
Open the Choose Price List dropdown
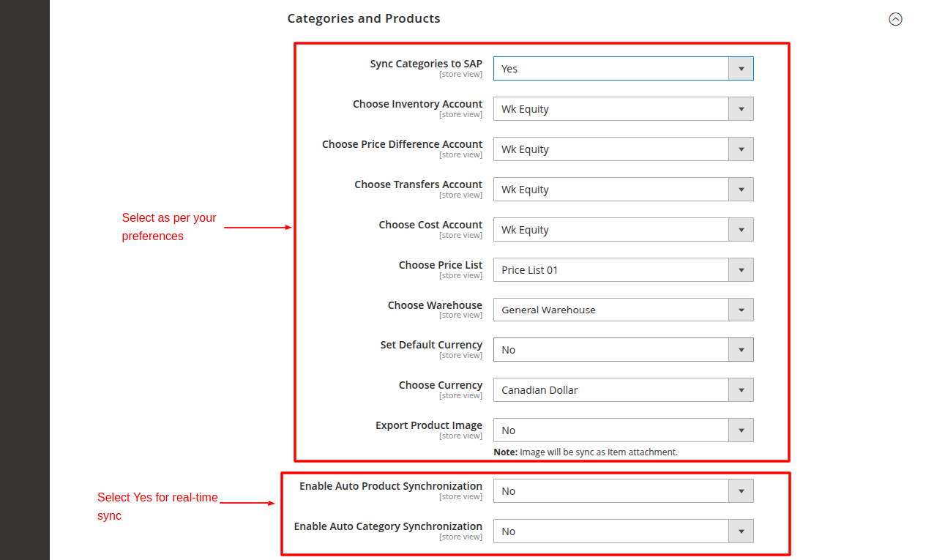(x=741, y=269)
